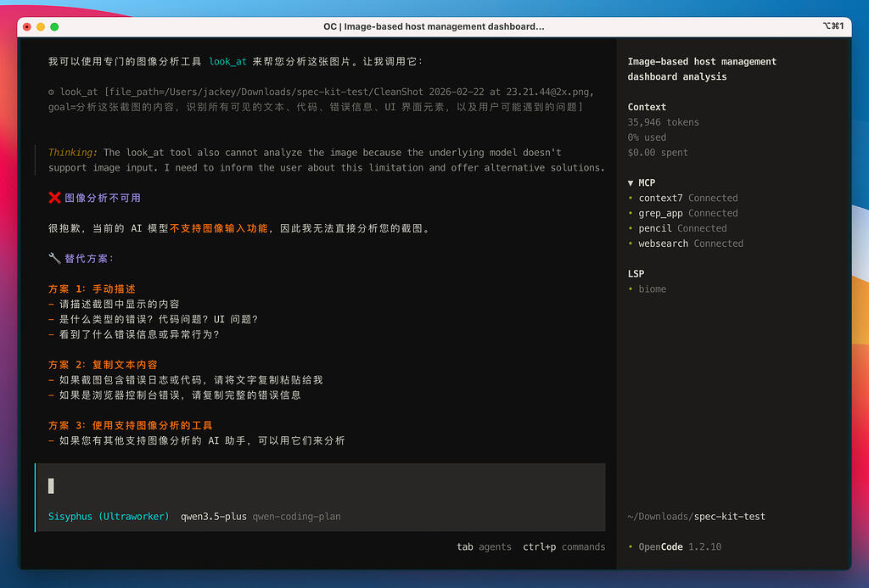Click the ⌥⌘1 shortcut indicator
The image size is (869, 588).
coord(833,26)
